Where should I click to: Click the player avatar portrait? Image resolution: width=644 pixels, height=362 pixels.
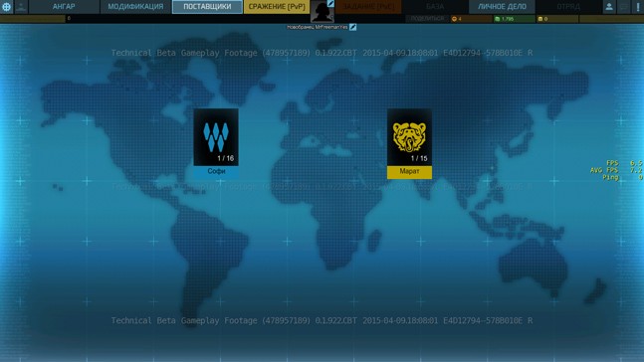tap(322, 11)
